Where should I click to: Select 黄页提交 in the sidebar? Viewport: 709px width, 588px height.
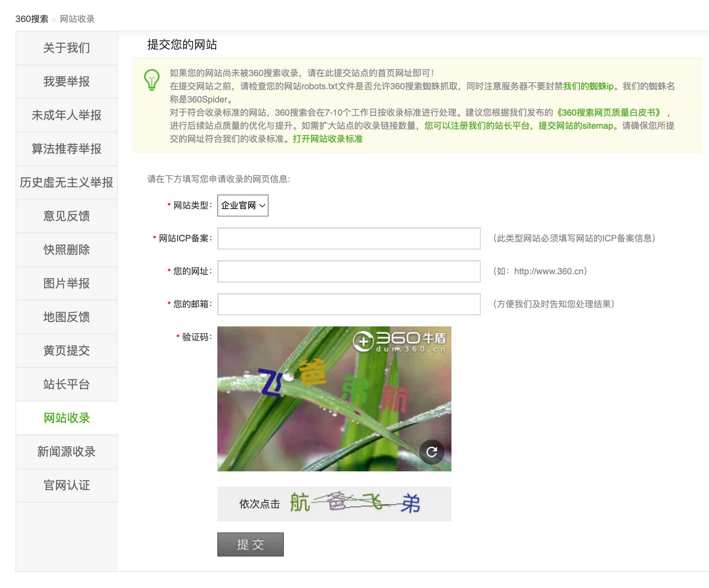click(x=67, y=351)
